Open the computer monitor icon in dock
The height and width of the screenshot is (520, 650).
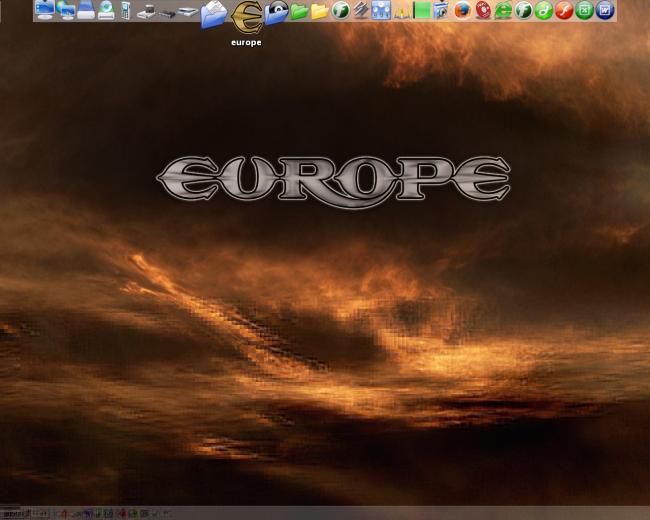[x=45, y=10]
